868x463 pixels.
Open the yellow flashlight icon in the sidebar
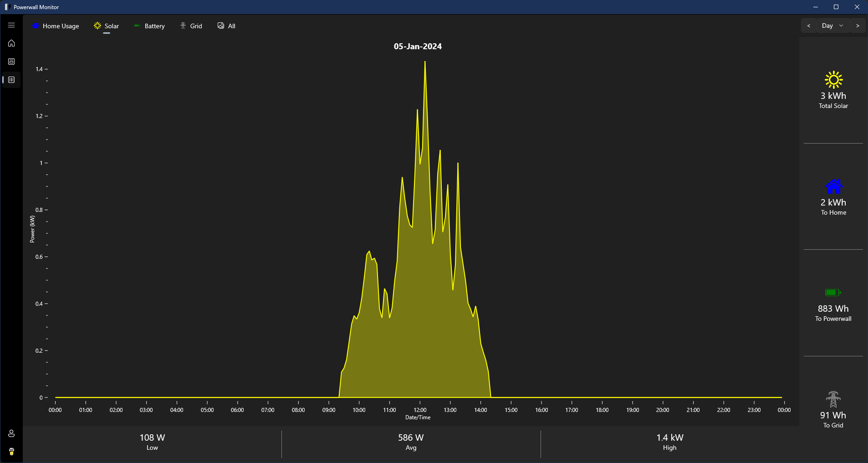[11, 451]
